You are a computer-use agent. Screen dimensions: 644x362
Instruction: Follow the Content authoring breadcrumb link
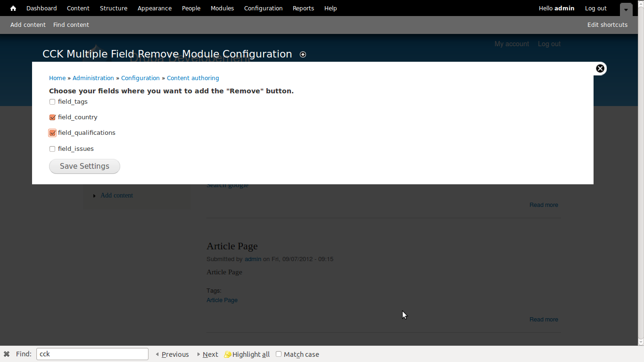point(193,78)
